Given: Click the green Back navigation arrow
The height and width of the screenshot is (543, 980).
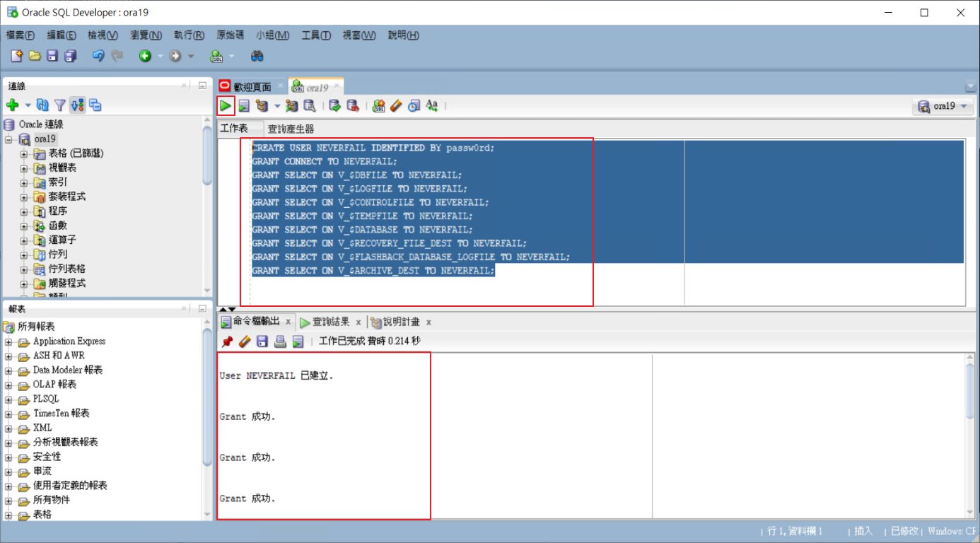Looking at the screenshot, I should click(x=145, y=56).
